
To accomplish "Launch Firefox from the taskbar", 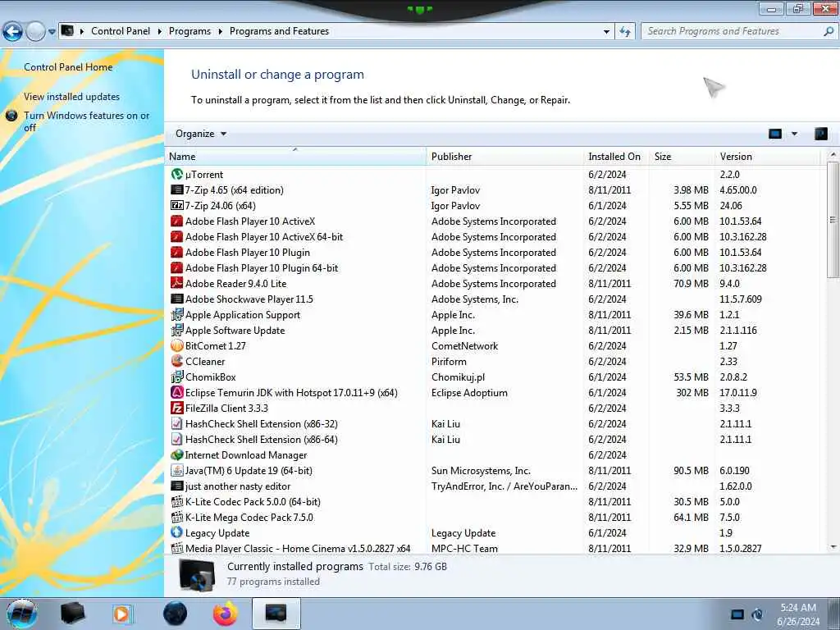I will click(x=226, y=614).
